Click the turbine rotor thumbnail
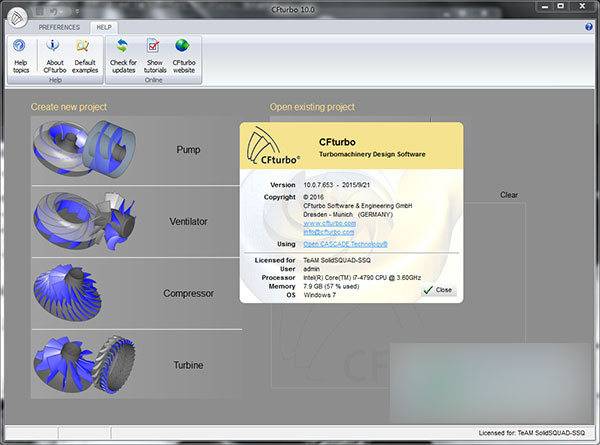The image size is (600, 445). (84, 364)
